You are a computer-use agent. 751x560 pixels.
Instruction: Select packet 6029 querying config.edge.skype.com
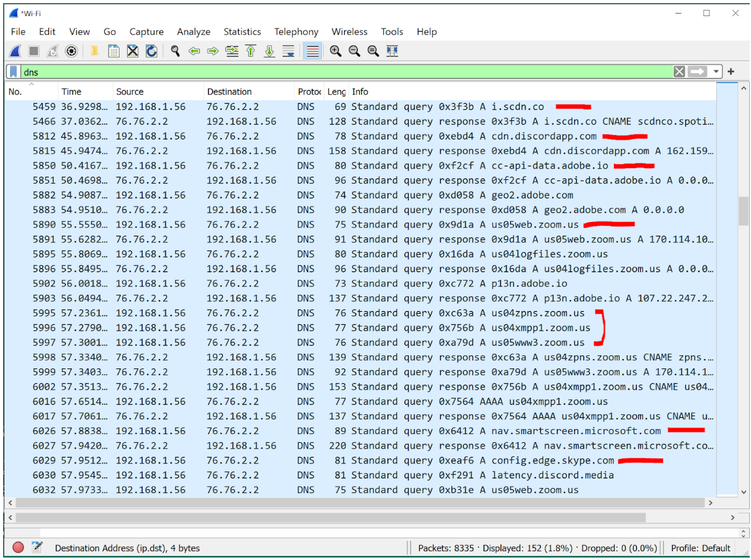coord(361,461)
